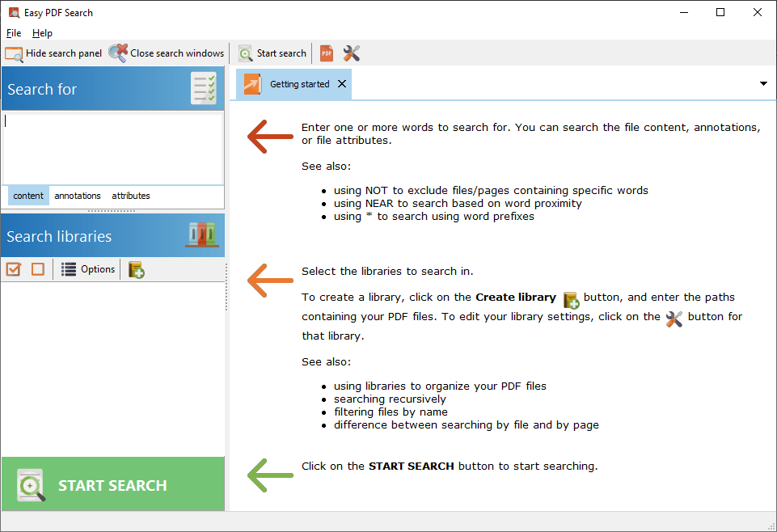Click the checklist icon in Search for header

203,89
